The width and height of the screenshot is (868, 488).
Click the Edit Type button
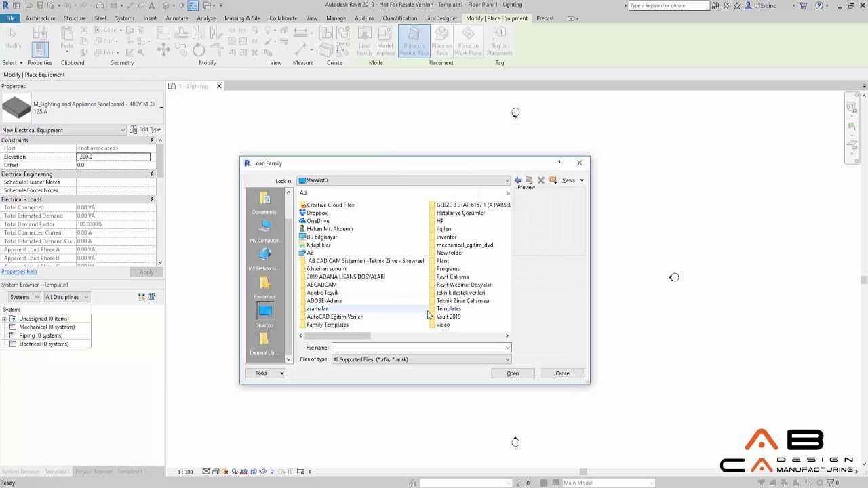pos(145,129)
